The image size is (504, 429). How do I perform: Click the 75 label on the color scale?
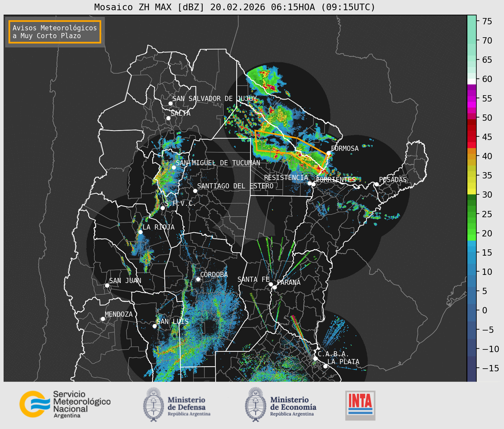(x=487, y=21)
